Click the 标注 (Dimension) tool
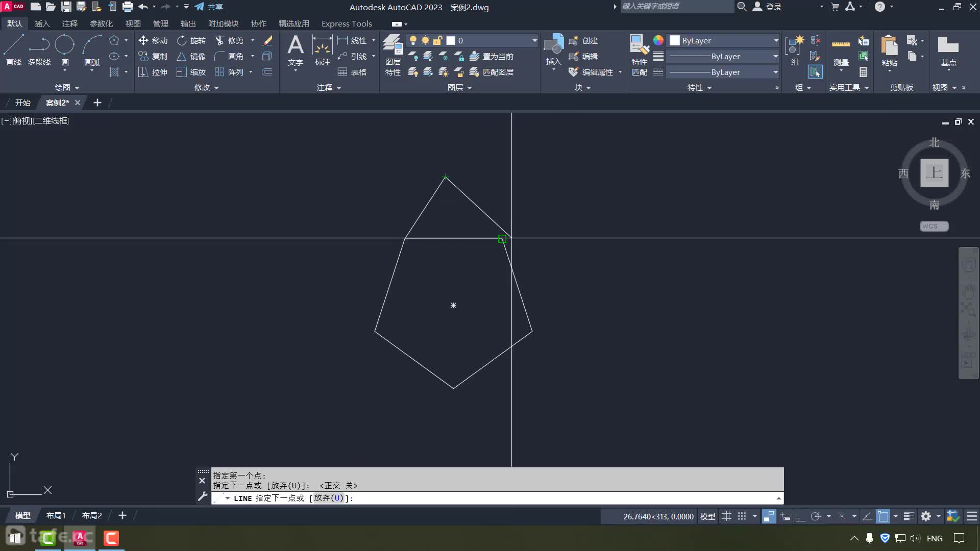The height and width of the screenshot is (551, 980). pos(323,50)
